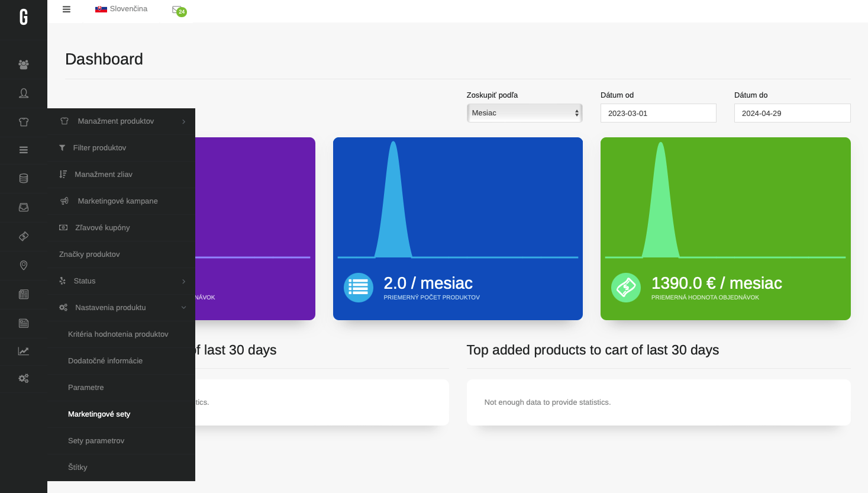Click the ticket icon on the green card
The width and height of the screenshot is (868, 493).
pyautogui.click(x=626, y=288)
